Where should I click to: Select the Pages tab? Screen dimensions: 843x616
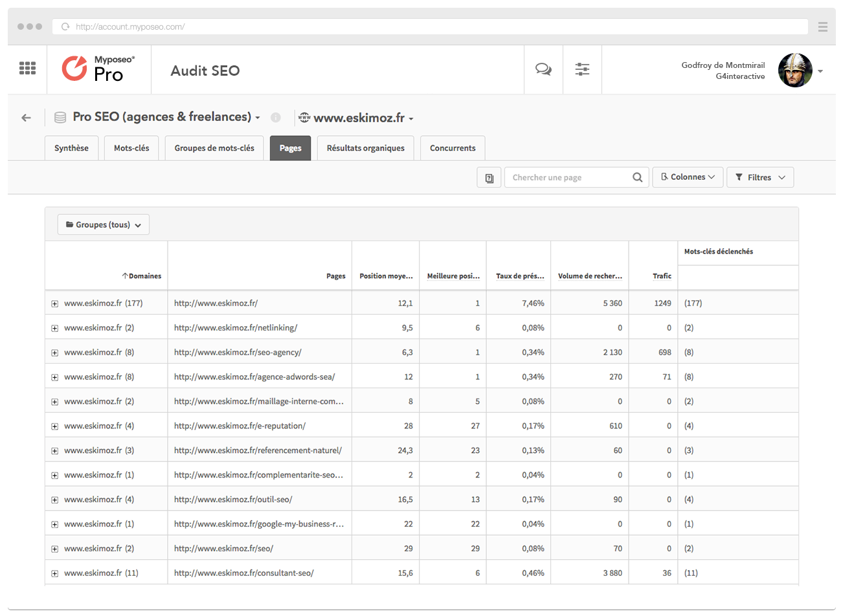tap(290, 148)
